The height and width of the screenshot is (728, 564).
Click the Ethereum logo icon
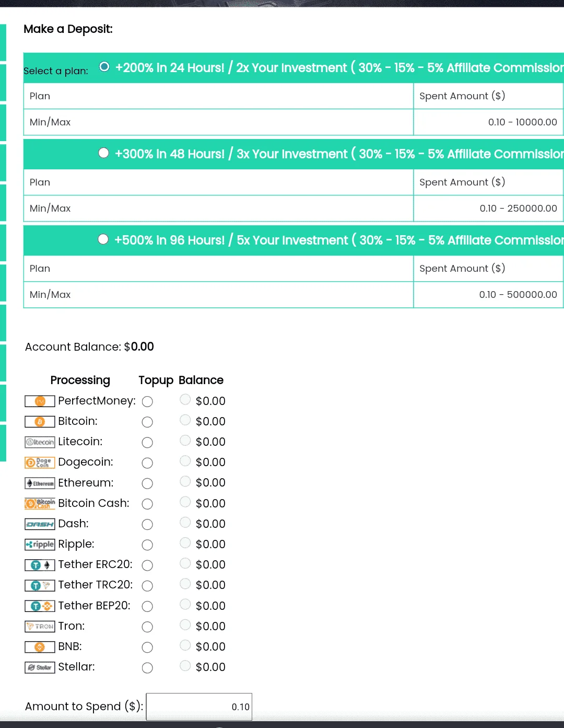coord(40,483)
